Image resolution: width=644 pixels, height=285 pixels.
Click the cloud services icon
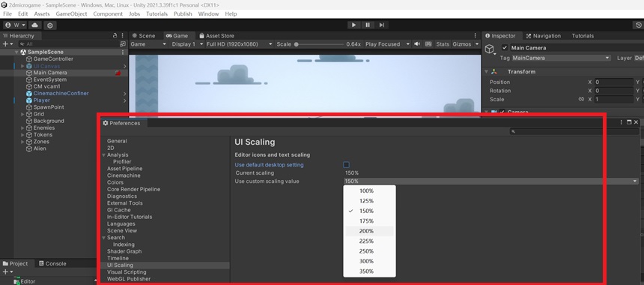(35, 25)
